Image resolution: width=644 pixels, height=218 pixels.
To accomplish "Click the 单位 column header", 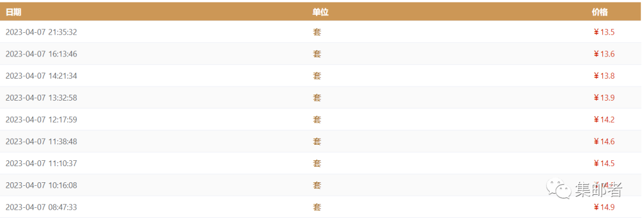I will pyautogui.click(x=320, y=13).
